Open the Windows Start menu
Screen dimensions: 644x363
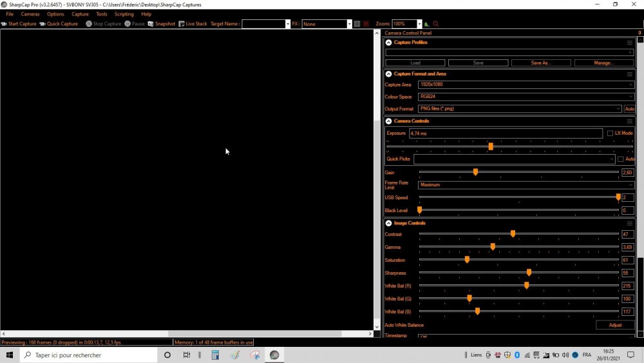10,355
